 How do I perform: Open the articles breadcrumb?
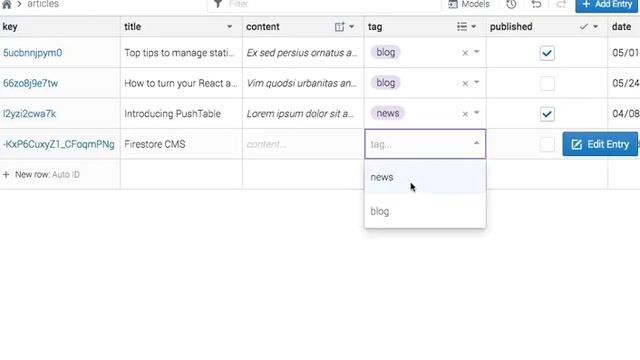pyautogui.click(x=43, y=4)
